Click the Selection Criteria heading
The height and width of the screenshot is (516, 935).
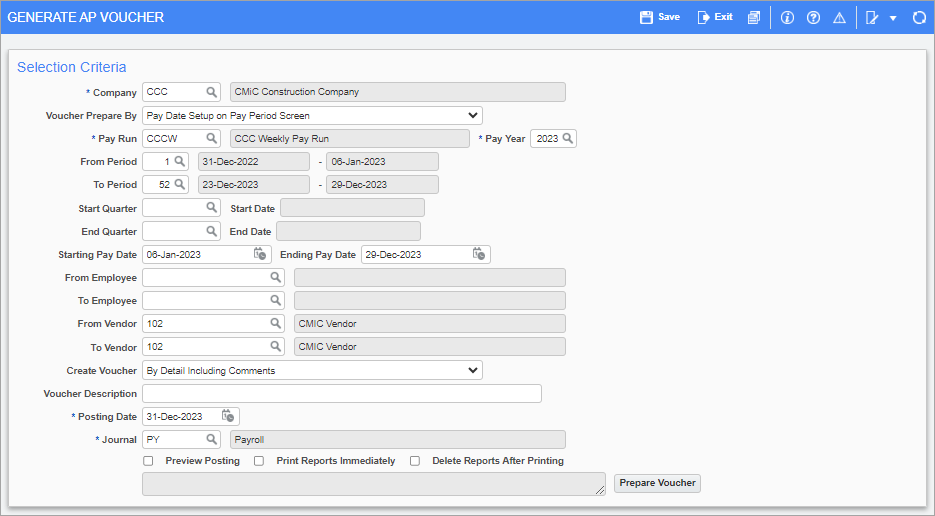72,67
